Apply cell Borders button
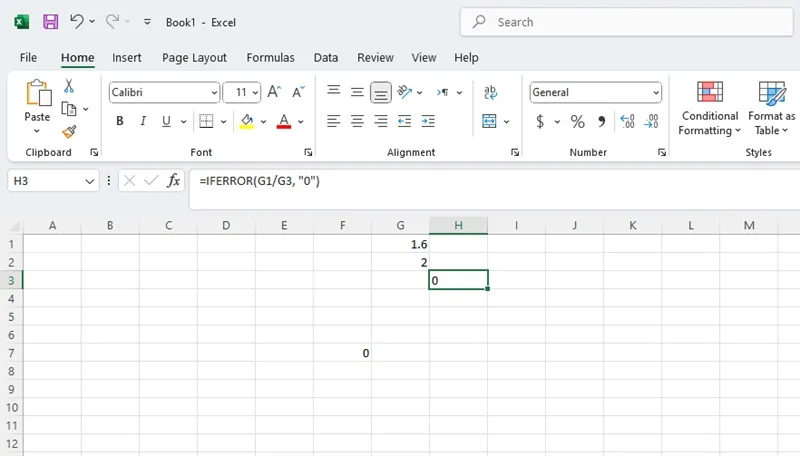 tap(206, 121)
